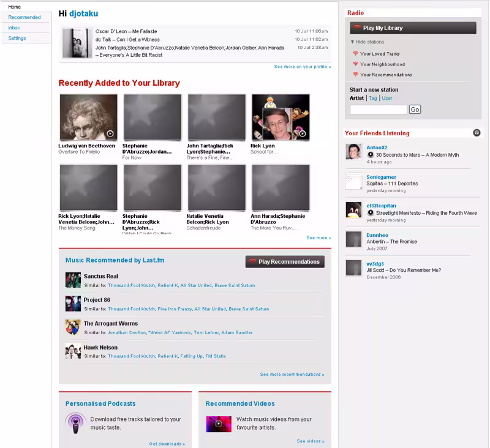The width and height of the screenshot is (490, 448).
Task: Click Project 86 artist thumbnail
Action: point(73,304)
